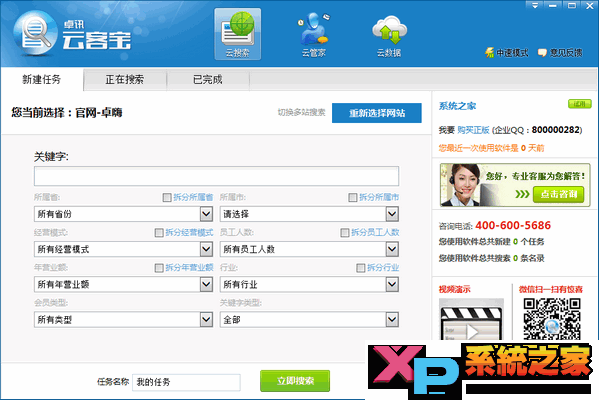Toggle 拆分员工人数 checkbox
599x400 pixels.
point(345,233)
